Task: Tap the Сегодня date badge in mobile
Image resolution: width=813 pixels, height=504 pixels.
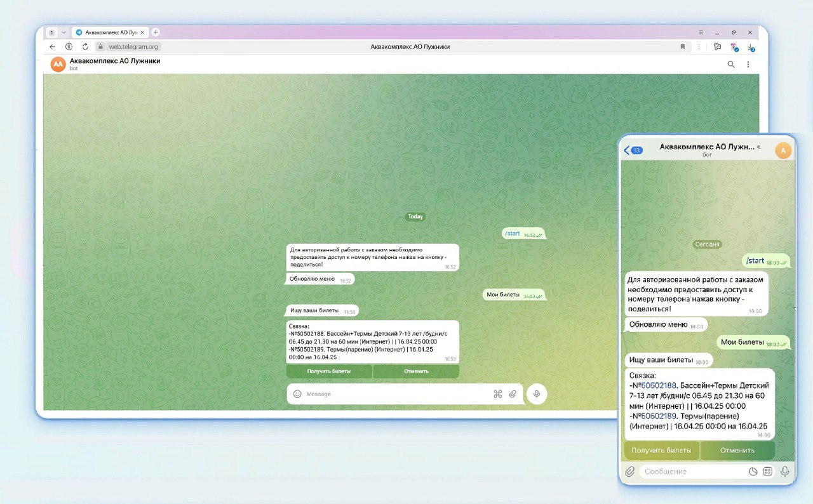Action: click(x=708, y=244)
